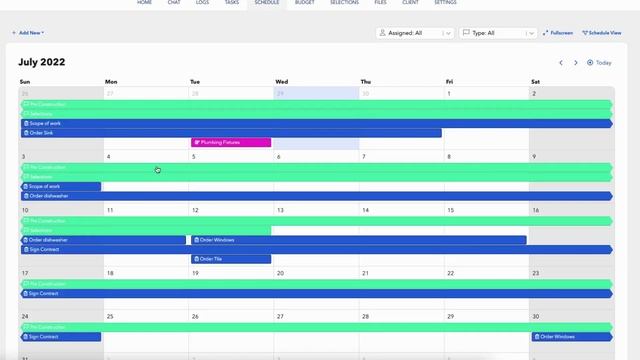Viewport: 640px width, 360px height.
Task: Open Order Windows bar starting July 12
Action: (x=359, y=240)
